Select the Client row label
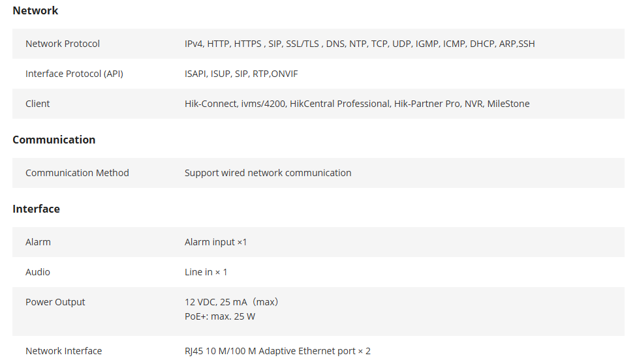Image resolution: width=637 pixels, height=364 pixels. [38, 104]
